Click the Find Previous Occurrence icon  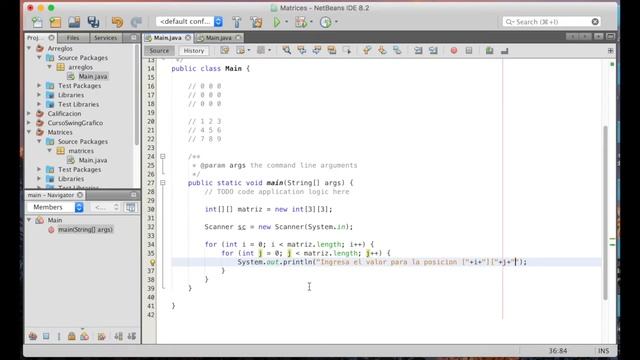[302, 51]
